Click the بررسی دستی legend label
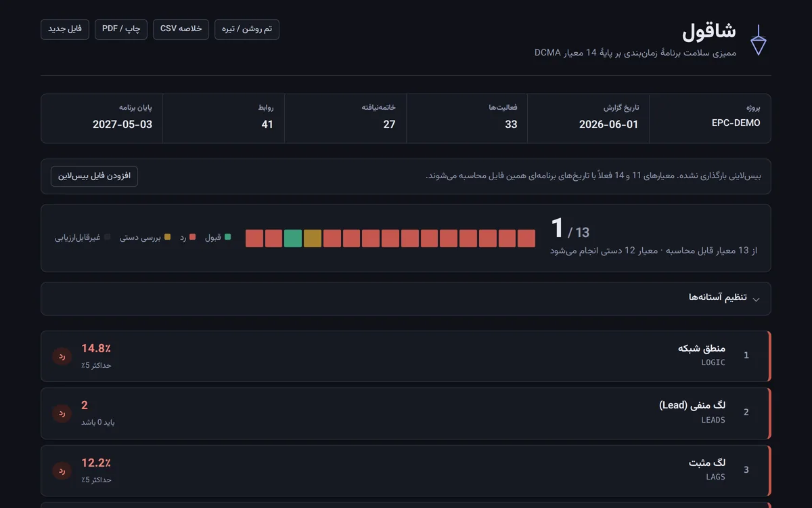The width and height of the screenshot is (812, 508). [140, 237]
